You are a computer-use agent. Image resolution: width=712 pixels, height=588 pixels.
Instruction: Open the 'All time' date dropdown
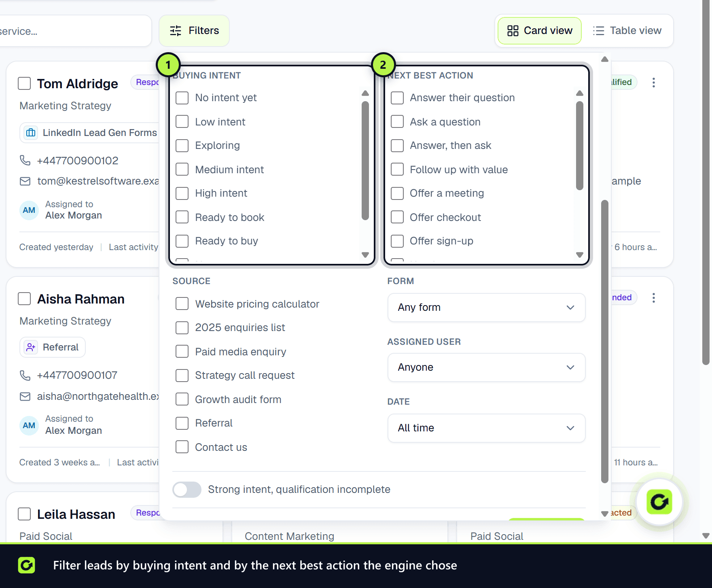pyautogui.click(x=486, y=428)
